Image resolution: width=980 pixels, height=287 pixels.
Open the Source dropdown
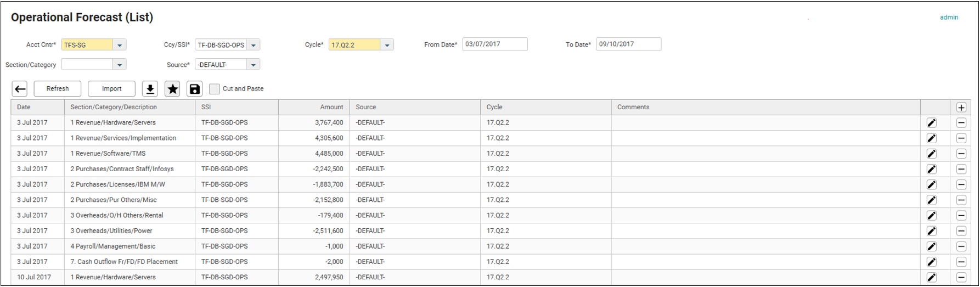[254, 65]
